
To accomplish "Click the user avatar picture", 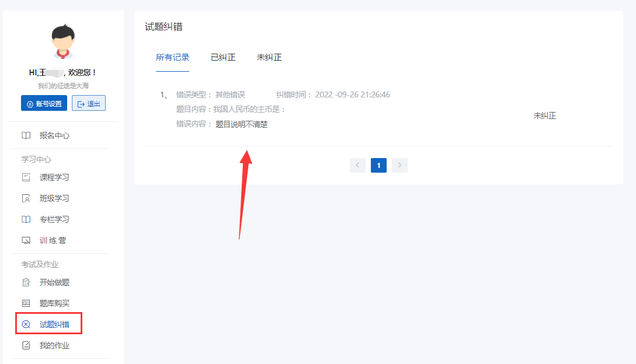I will coord(63,42).
